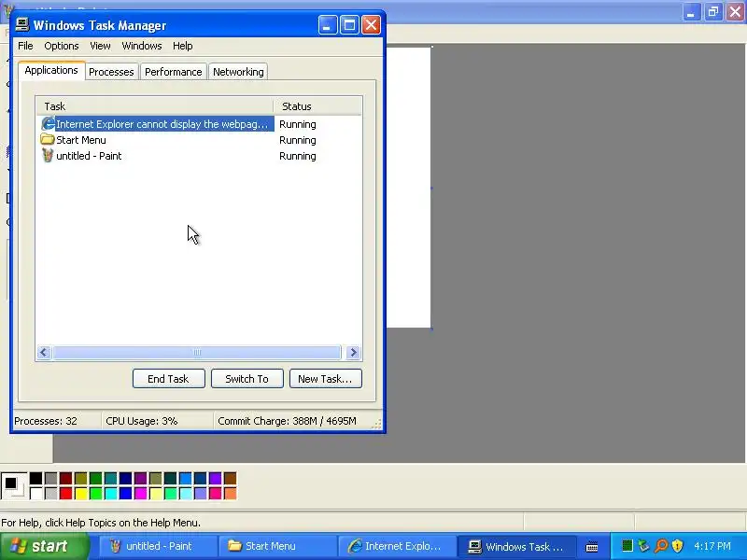Viewport: 747px width, 560px height.
Task: Pick the bright red swatch in Paint palette
Action: click(x=65, y=494)
